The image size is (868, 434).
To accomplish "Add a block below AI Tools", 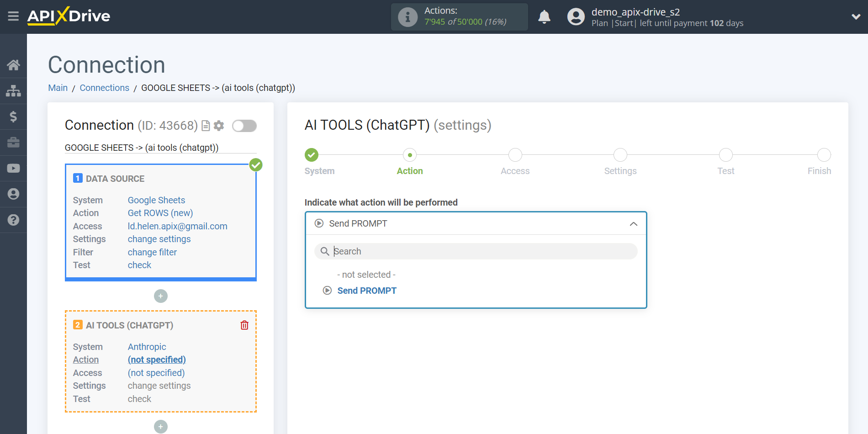I will (161, 427).
